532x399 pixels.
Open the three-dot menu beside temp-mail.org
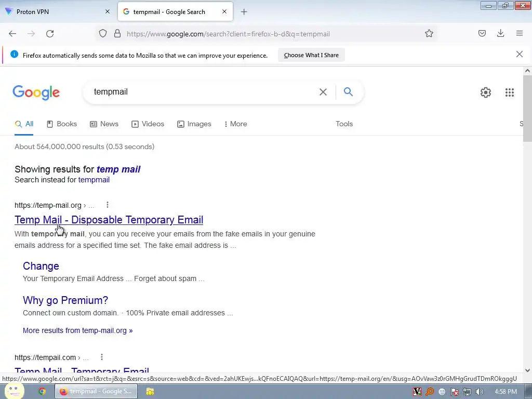click(x=107, y=205)
